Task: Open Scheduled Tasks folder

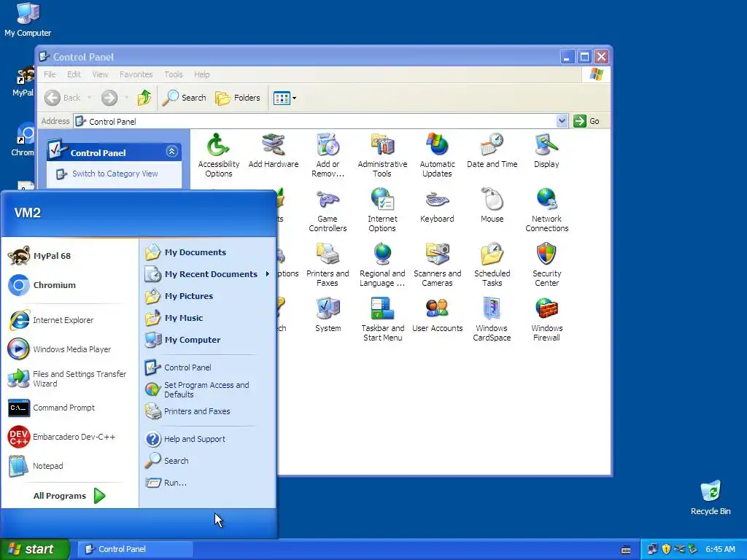Action: tap(492, 265)
